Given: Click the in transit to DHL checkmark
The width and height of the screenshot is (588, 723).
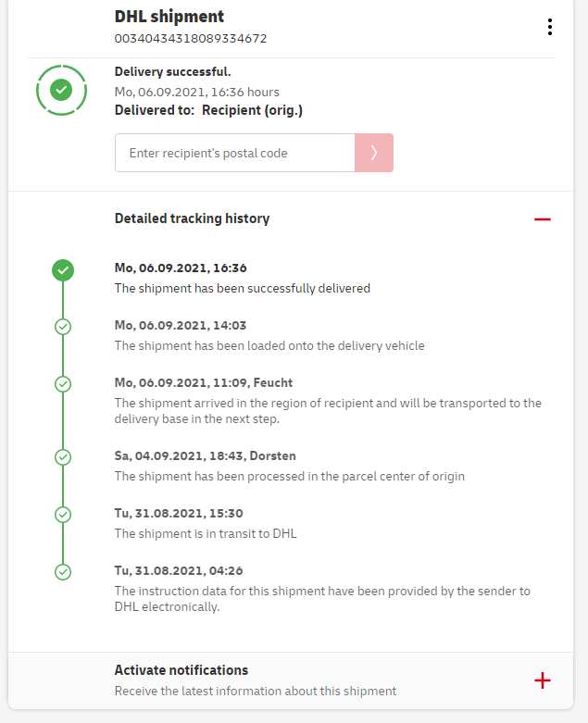Looking at the screenshot, I should pos(63,515).
